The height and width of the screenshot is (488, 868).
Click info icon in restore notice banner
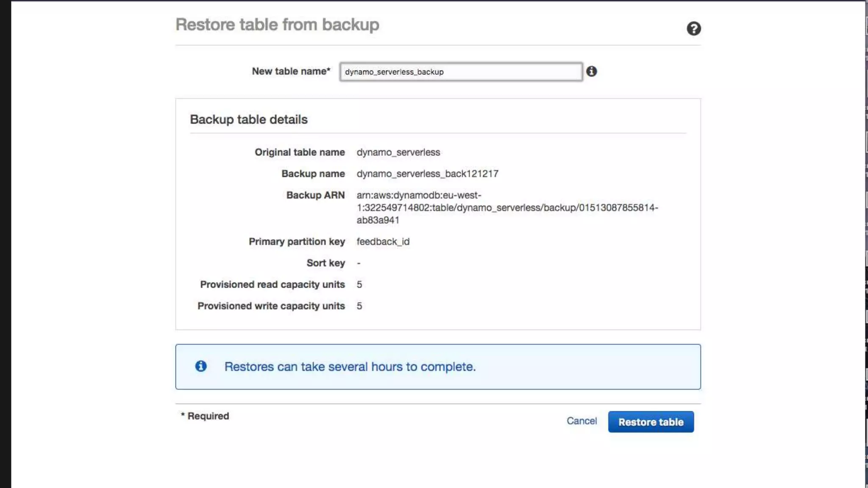coord(201,366)
